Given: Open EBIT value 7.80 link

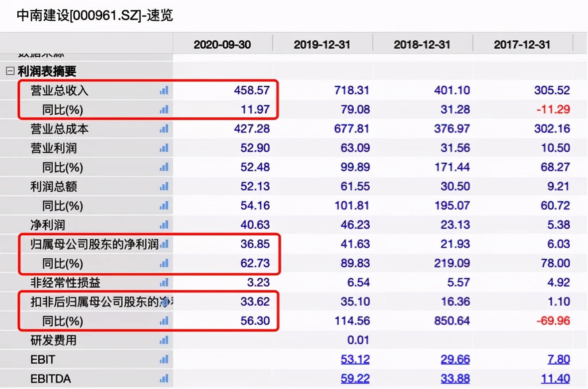Looking at the screenshot, I should (x=559, y=359).
